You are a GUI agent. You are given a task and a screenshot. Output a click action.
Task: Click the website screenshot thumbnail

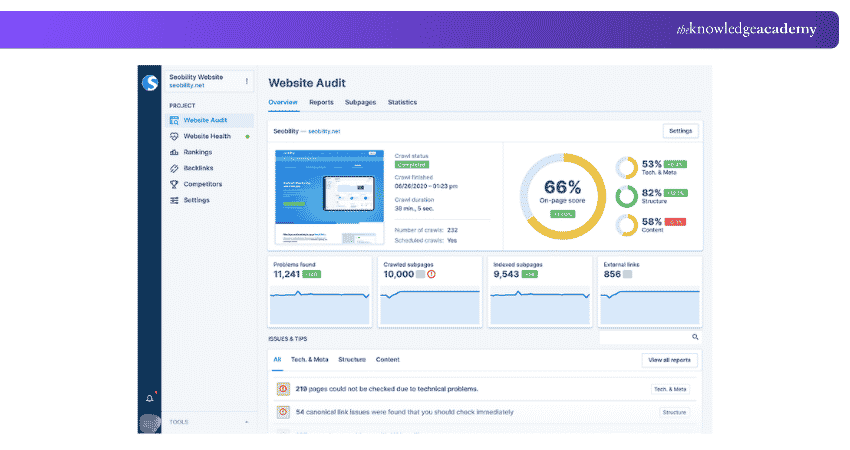(330, 197)
